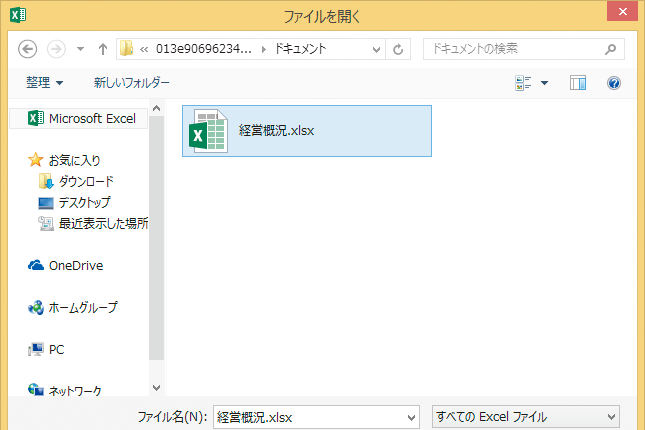Viewport: 645px width, 430px height.
Task: Expand the address bar history dropdown
Action: point(376,50)
